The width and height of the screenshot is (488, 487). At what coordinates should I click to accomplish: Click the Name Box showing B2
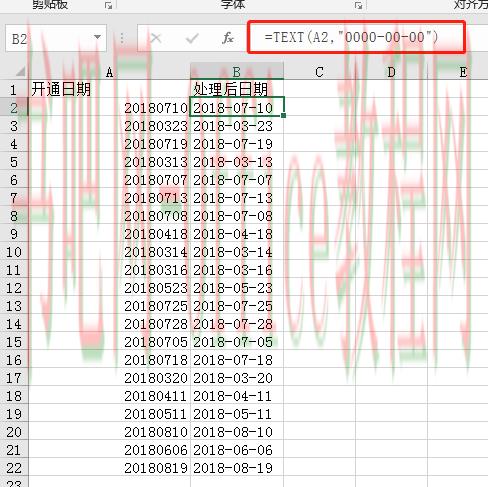point(56,38)
